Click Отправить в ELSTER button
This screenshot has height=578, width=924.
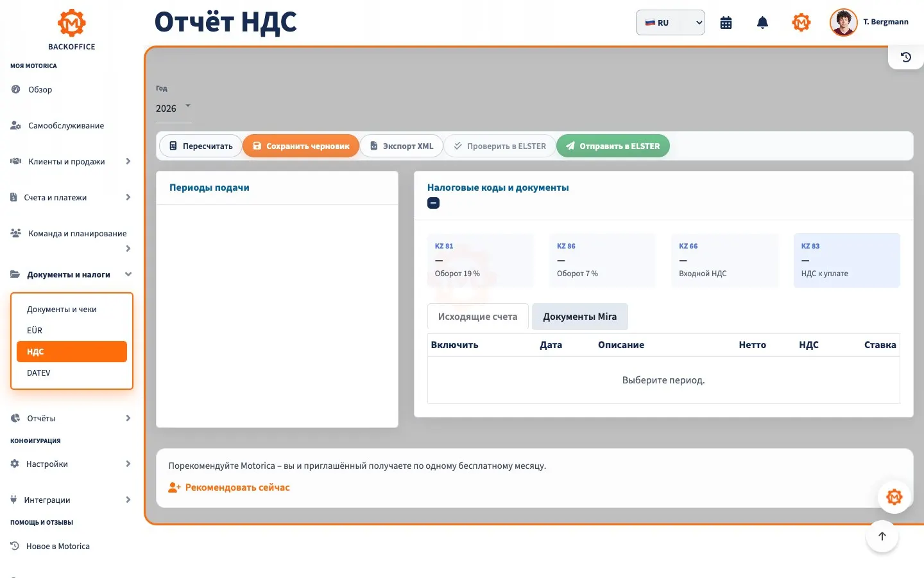click(x=613, y=146)
